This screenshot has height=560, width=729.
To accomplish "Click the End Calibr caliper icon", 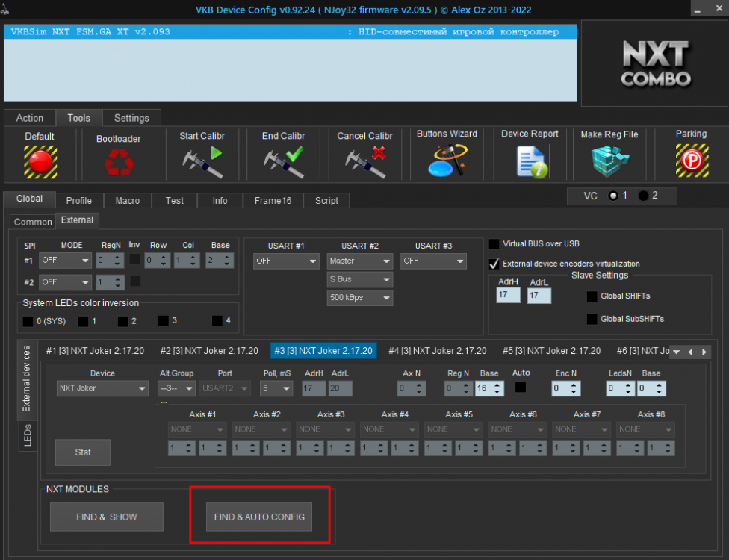I will point(283,161).
